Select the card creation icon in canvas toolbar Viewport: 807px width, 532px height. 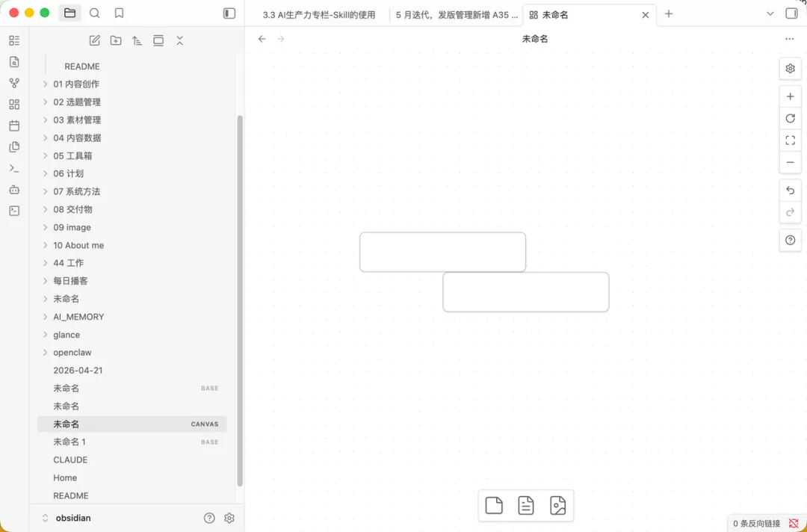tap(493, 505)
